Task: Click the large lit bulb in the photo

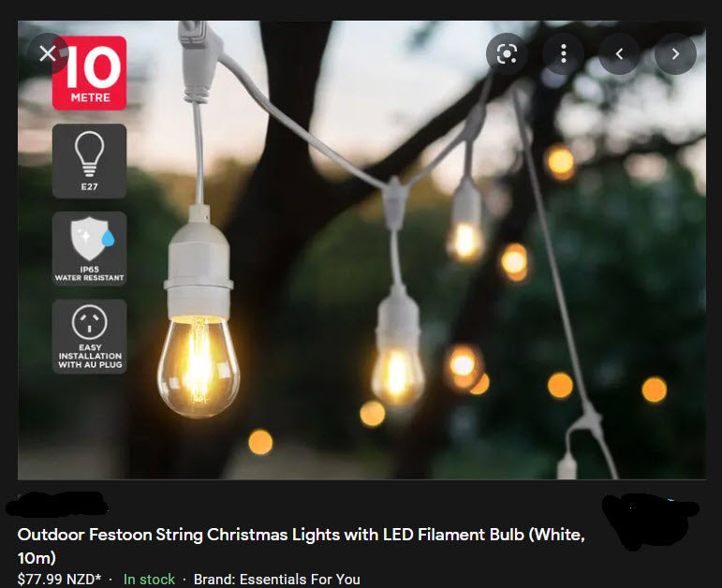Action: (199, 366)
